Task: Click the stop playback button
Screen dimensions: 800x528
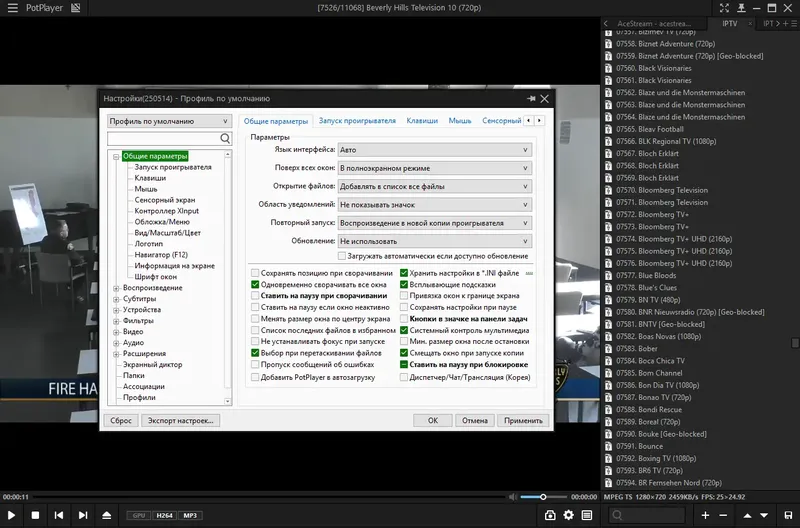Action: click(x=35, y=515)
